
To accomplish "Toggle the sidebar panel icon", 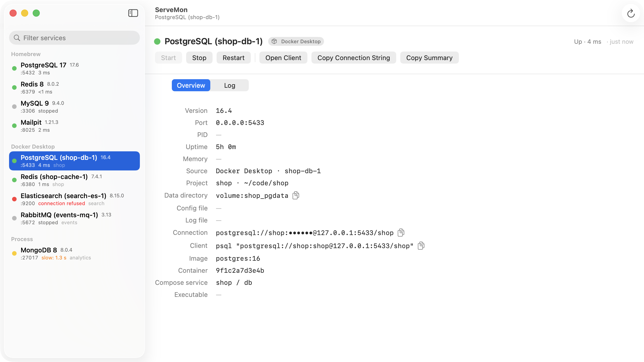I will coord(133,13).
